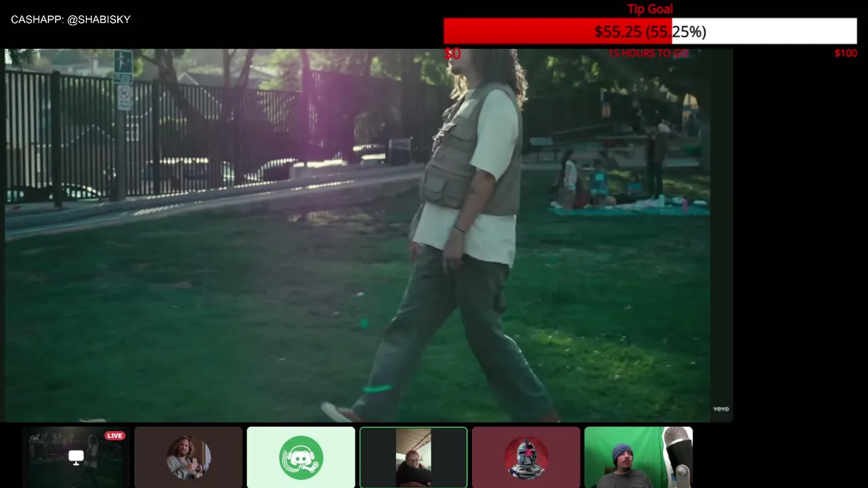Click the "$55.25 (55.25%)" amount text

[650, 32]
